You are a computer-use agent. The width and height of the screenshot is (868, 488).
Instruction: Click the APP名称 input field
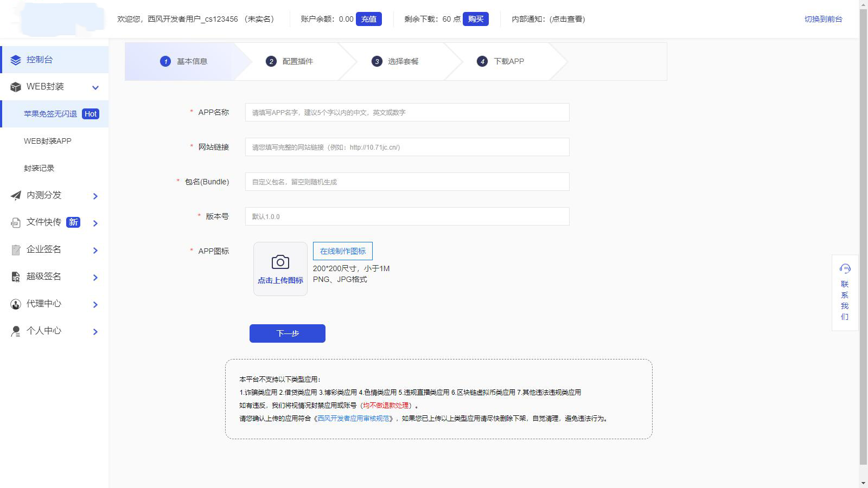[x=406, y=112]
